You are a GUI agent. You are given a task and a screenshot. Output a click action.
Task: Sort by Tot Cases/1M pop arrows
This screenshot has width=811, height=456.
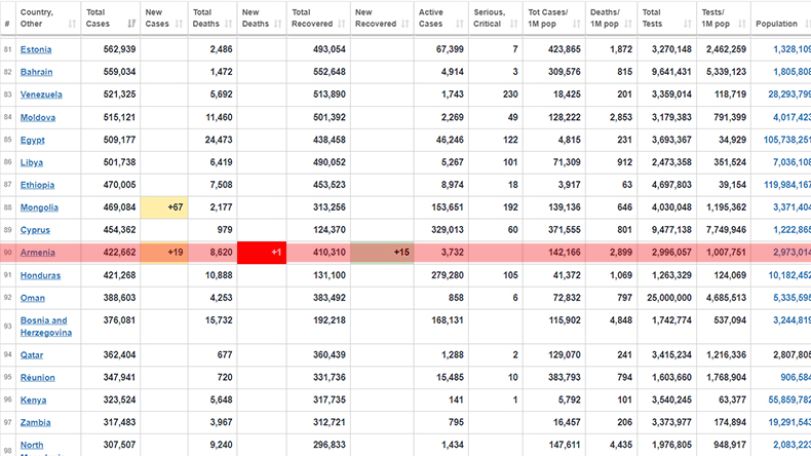(x=577, y=24)
